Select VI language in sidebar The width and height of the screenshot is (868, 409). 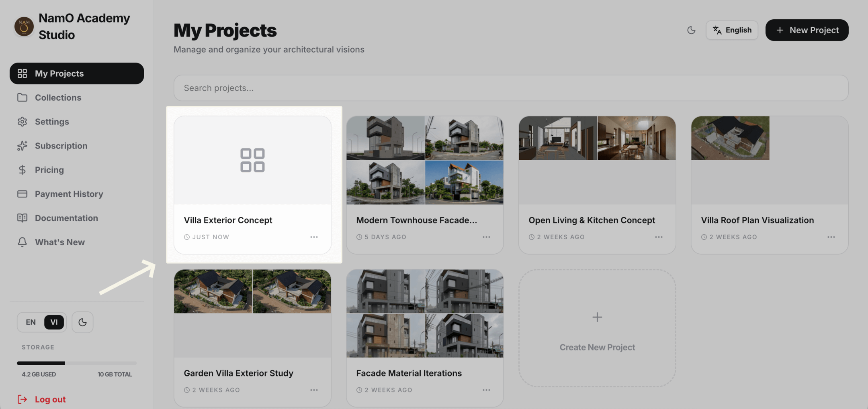pyautogui.click(x=54, y=322)
